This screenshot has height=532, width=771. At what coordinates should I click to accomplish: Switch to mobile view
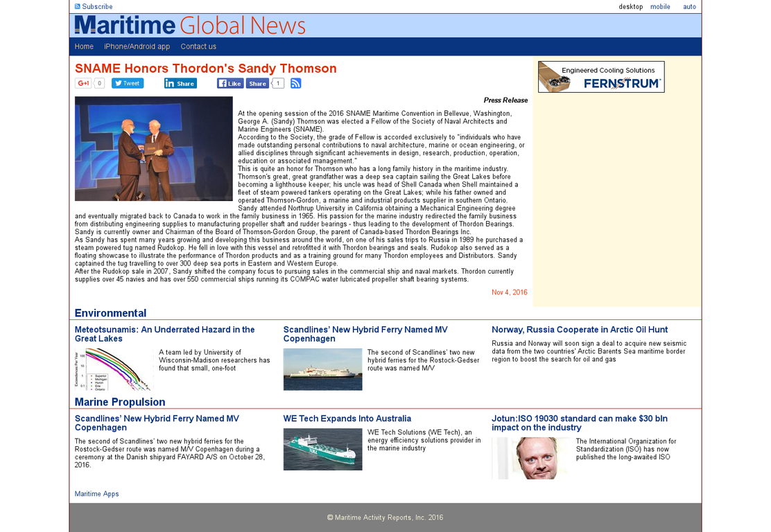pyautogui.click(x=660, y=6)
